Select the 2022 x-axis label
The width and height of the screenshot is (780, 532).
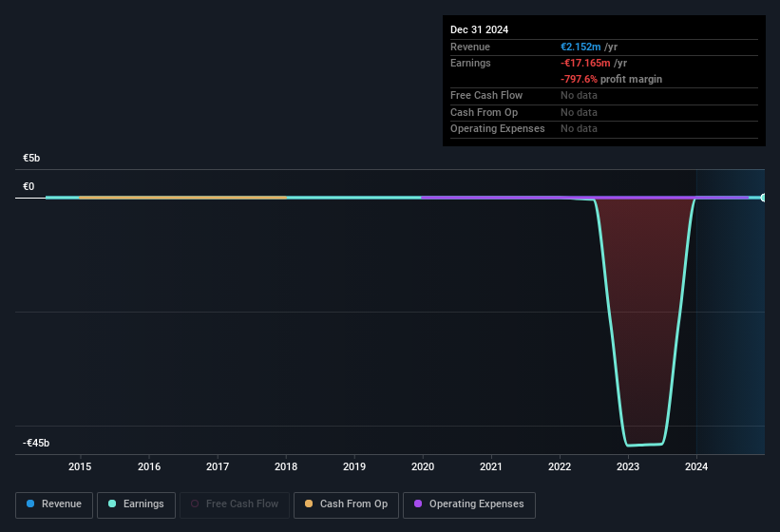click(560, 466)
